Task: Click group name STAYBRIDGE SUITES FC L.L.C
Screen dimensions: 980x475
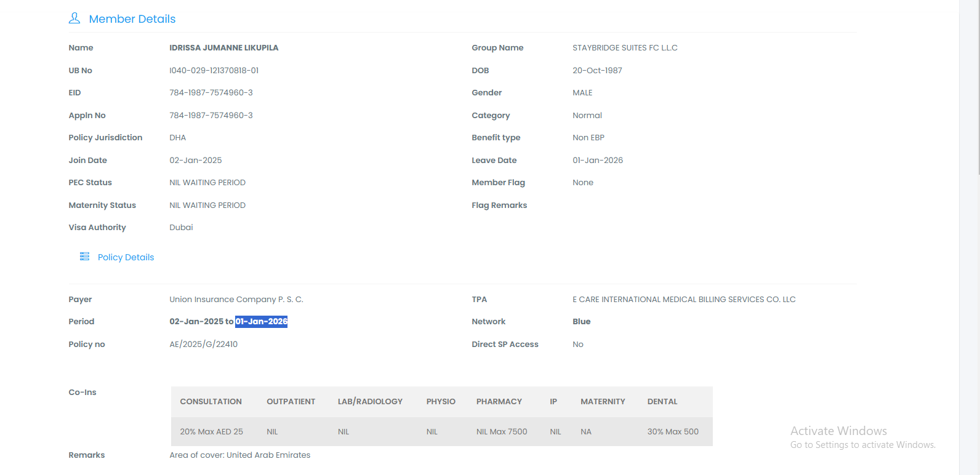Action: coord(624,47)
